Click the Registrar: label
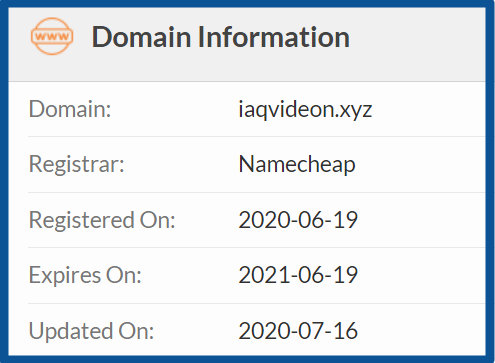The height and width of the screenshot is (363, 495). click(x=77, y=164)
